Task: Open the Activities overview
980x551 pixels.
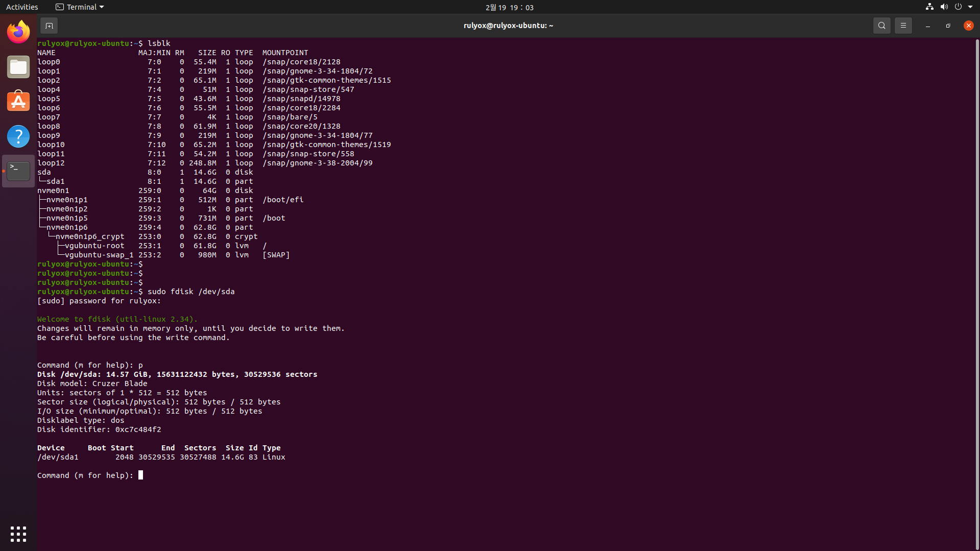Action: (x=22, y=7)
